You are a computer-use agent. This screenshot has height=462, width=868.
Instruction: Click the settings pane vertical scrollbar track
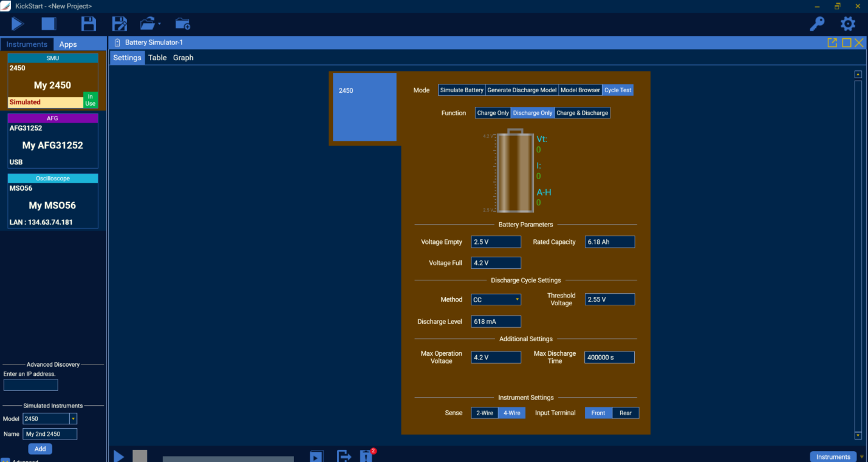pyautogui.click(x=858, y=255)
